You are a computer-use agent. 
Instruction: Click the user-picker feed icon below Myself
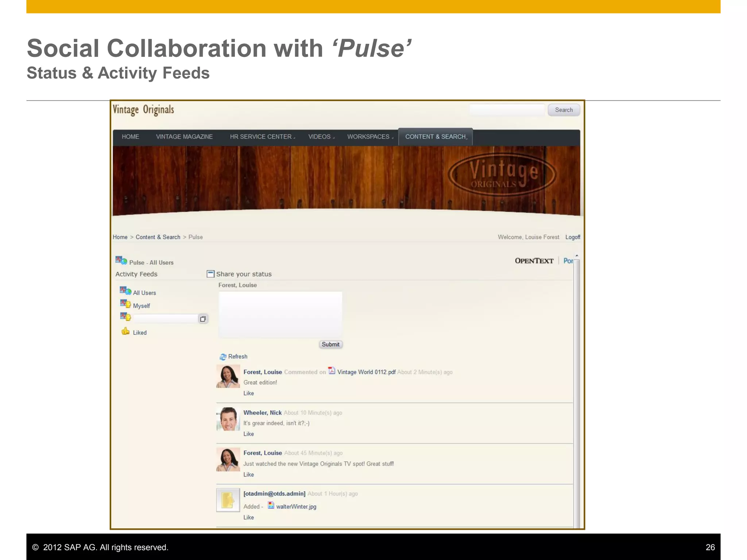125,316
